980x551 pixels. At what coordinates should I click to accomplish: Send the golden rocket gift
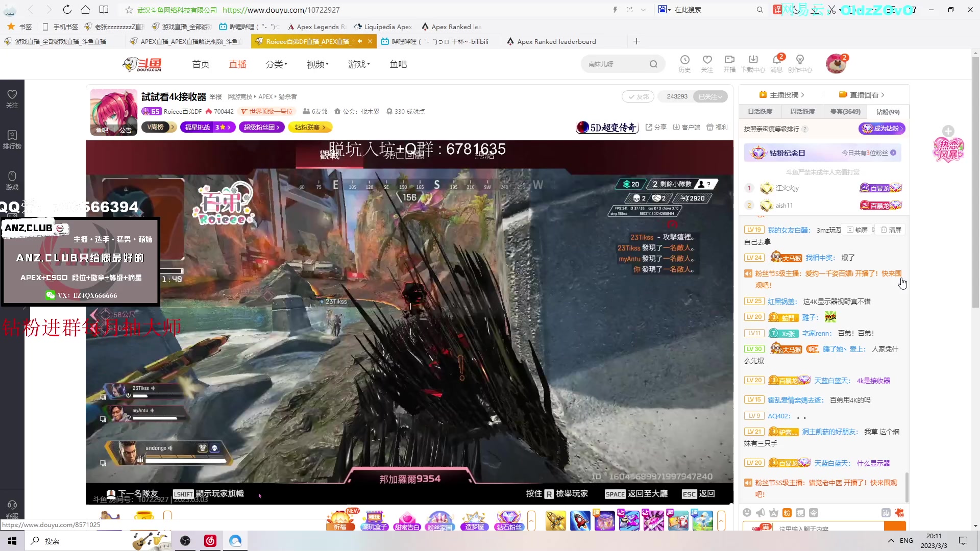(x=555, y=520)
